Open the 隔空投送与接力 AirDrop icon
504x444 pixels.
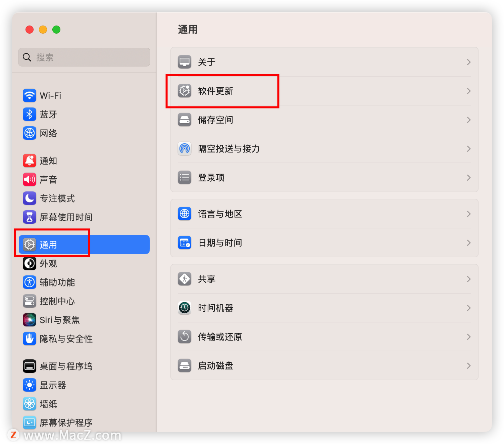pyautogui.click(x=185, y=148)
